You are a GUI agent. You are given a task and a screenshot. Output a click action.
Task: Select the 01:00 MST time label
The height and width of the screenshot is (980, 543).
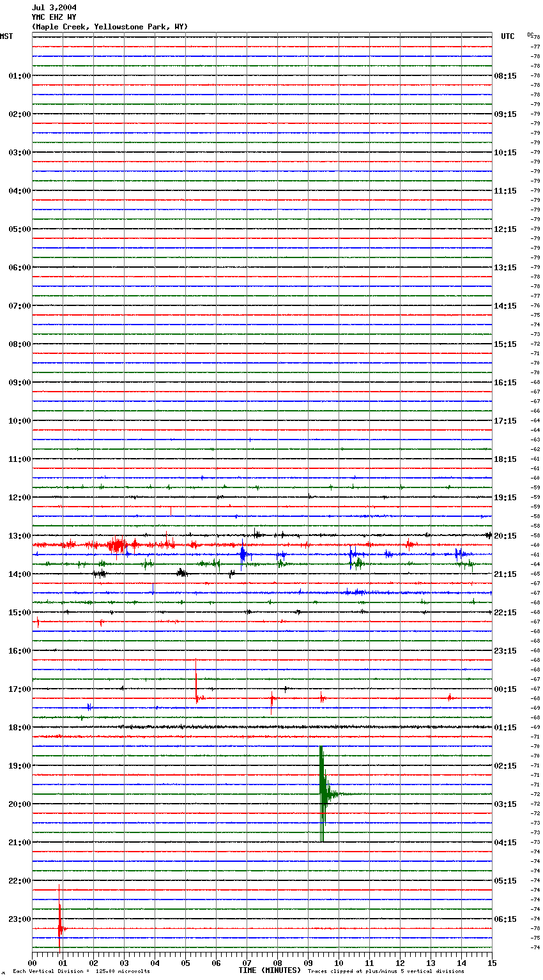pos(20,76)
